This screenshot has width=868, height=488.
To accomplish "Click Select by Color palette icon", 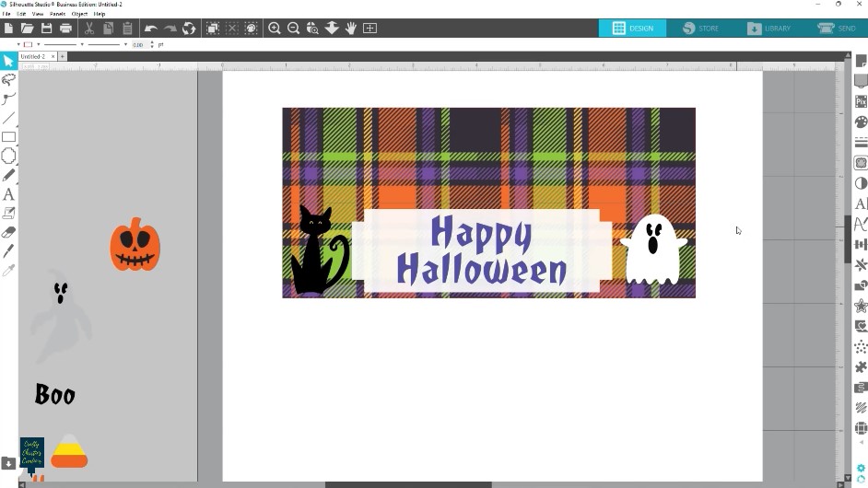I will [252, 29].
